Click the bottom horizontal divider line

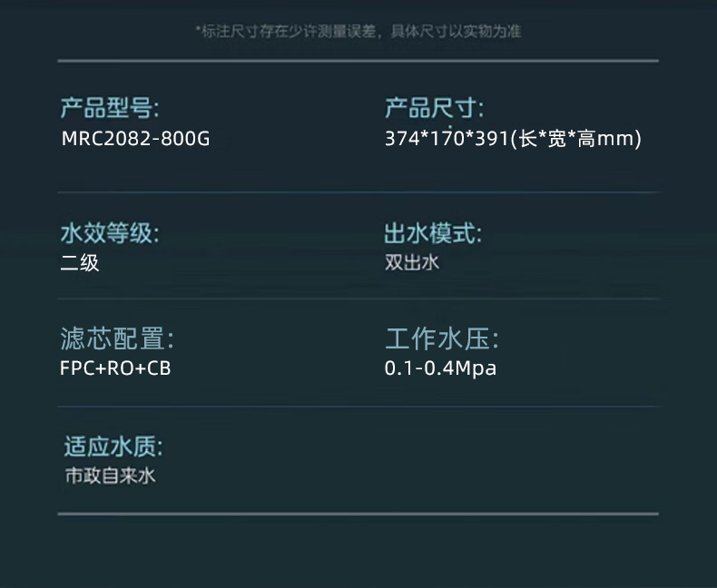point(358,514)
